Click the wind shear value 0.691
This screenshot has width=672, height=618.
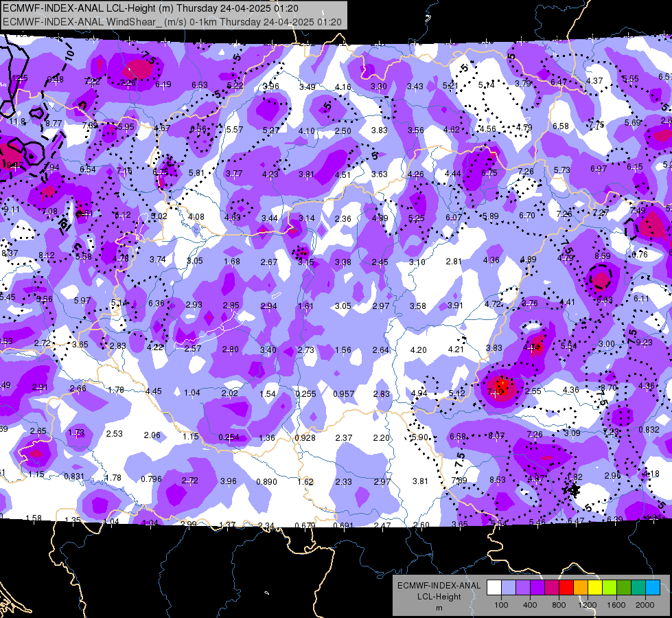tap(343, 525)
